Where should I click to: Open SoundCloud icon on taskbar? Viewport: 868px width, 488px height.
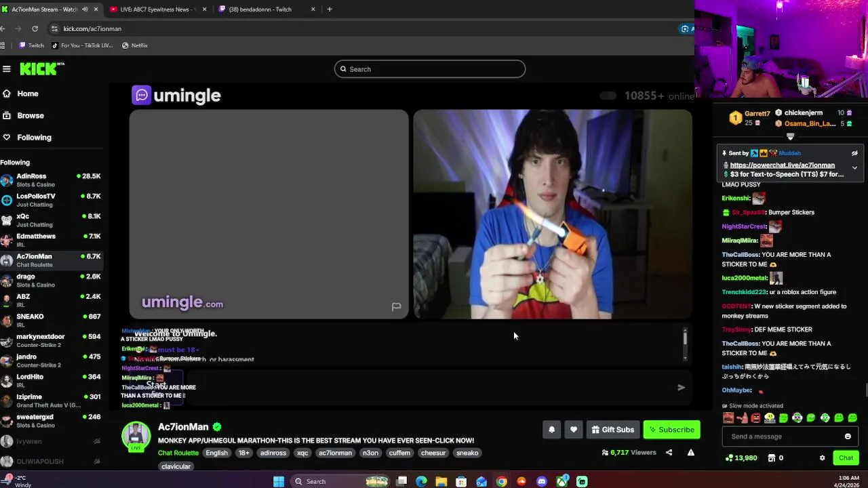[521, 481]
